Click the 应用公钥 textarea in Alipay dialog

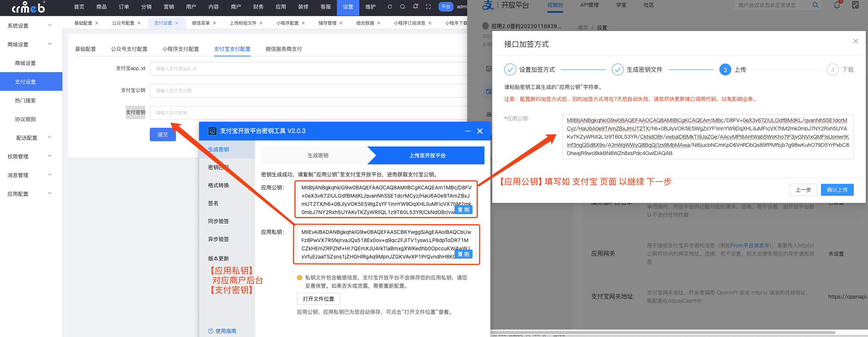(708, 137)
